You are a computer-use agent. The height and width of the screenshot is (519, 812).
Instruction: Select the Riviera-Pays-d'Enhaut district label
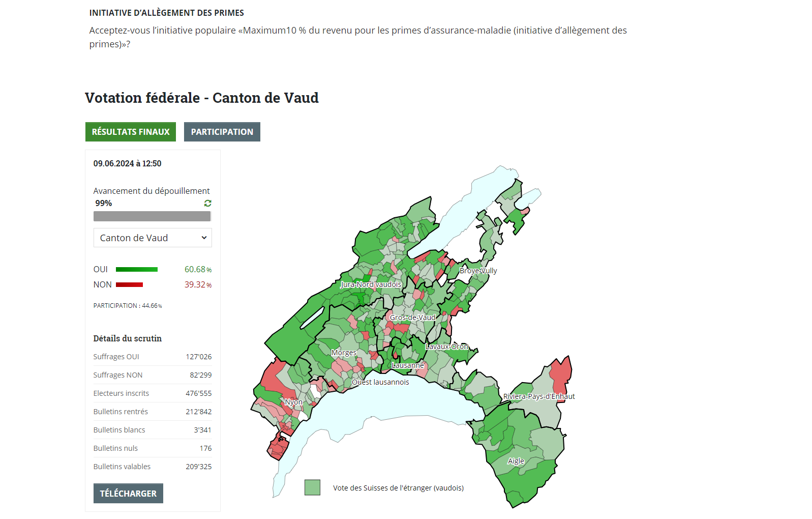pos(539,396)
